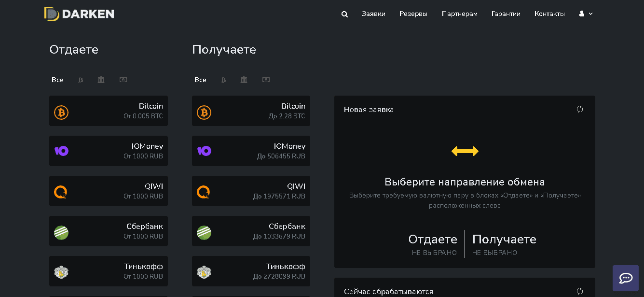644x297 pixels.
Task: Click the DARKEN logo
Action: click(x=79, y=14)
